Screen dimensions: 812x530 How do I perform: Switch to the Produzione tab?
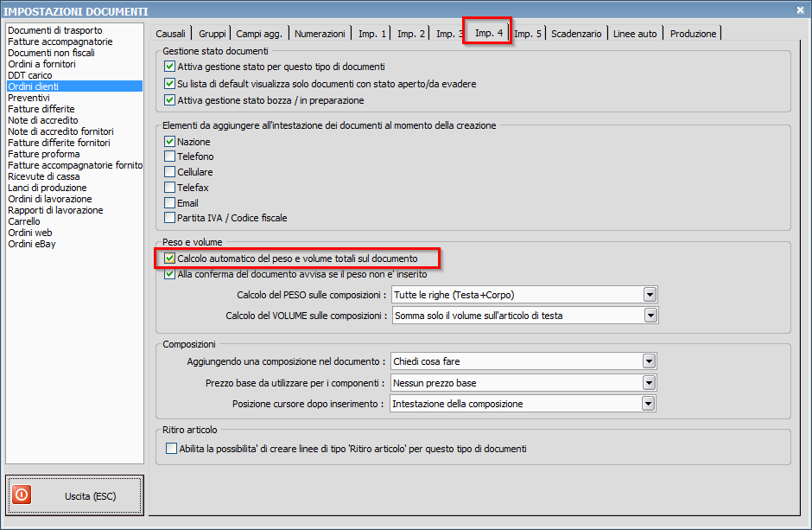click(x=693, y=34)
